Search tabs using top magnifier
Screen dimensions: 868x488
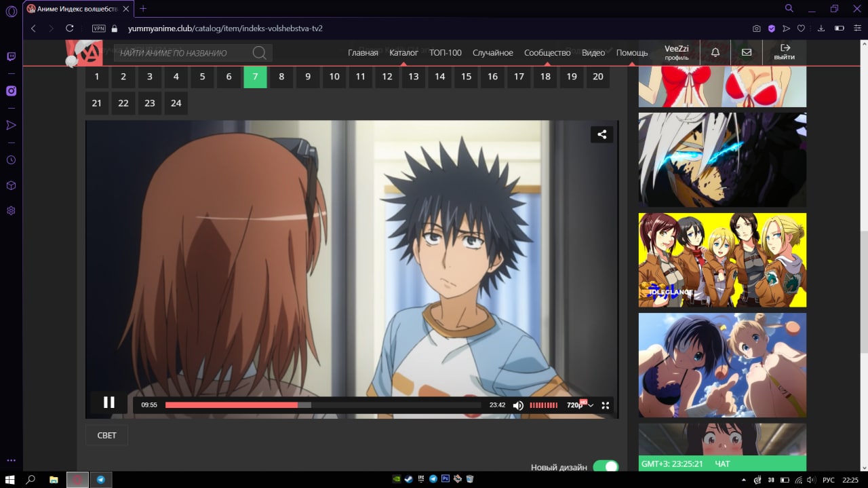[789, 8]
